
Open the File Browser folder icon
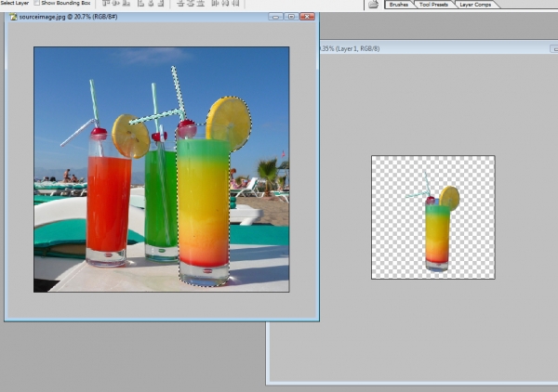(x=373, y=4)
